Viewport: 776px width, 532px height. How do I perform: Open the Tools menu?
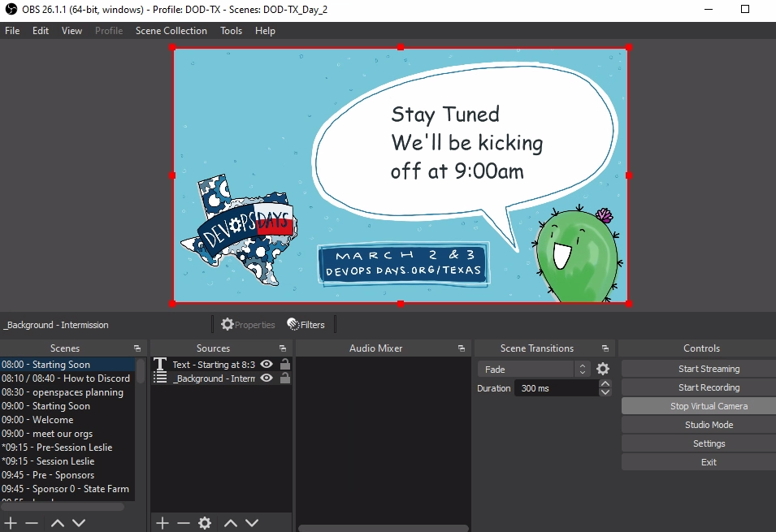pyautogui.click(x=231, y=31)
